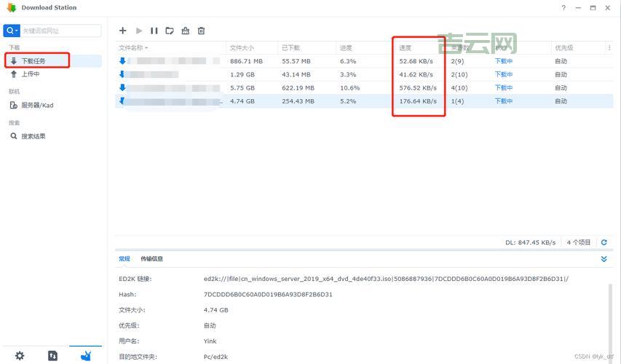The height and width of the screenshot is (364, 621).
Task: Switch to the 传输信息 tab
Action: pyautogui.click(x=151, y=259)
